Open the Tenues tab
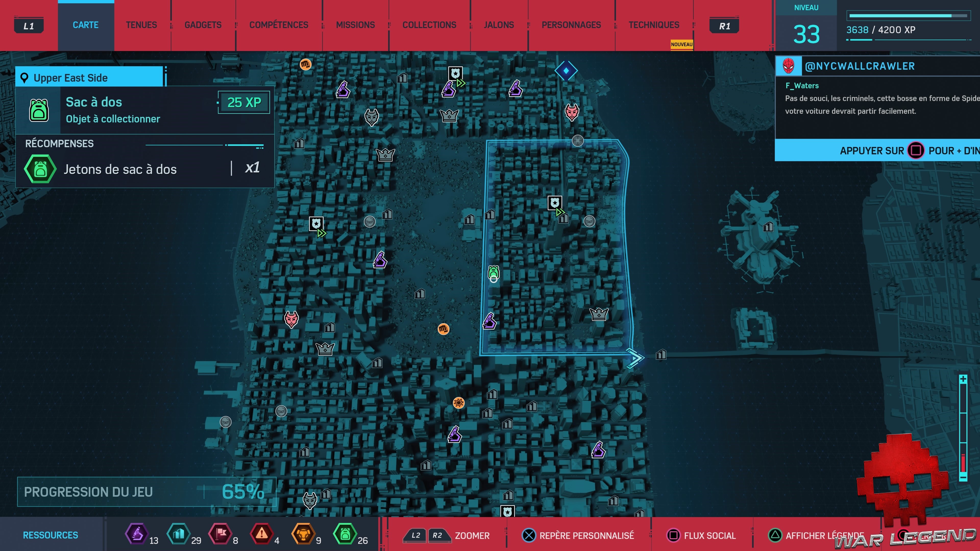 tap(141, 25)
